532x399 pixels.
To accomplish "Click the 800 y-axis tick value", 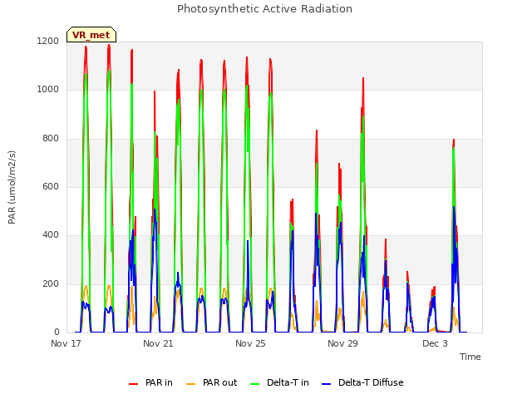I will (x=51, y=139).
